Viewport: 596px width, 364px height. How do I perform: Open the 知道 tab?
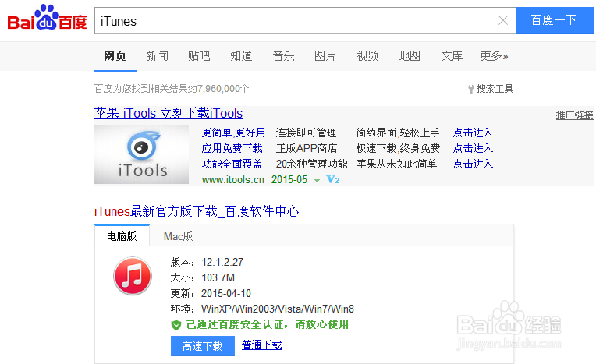(241, 56)
